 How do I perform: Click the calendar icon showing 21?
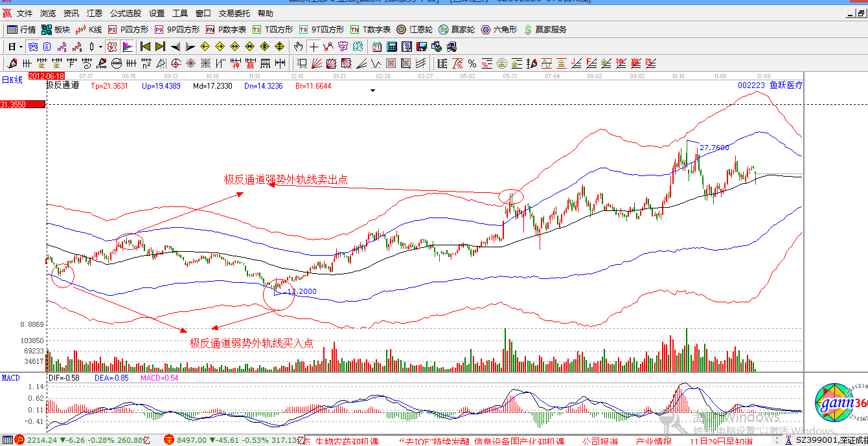click(x=377, y=47)
